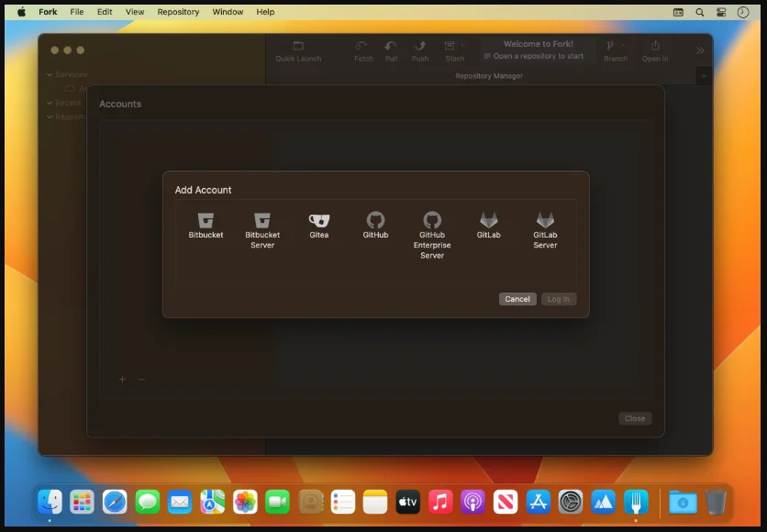Select the Bitbucket account type
The height and width of the screenshot is (532, 767).
point(206,226)
